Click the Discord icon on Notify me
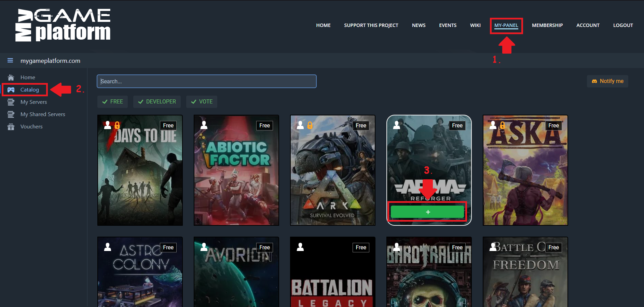 pyautogui.click(x=594, y=81)
